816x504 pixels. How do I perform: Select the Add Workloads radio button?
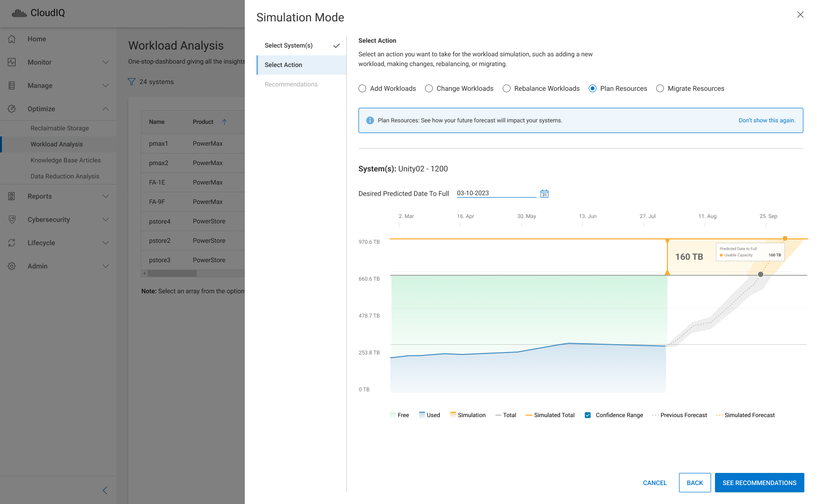point(362,88)
